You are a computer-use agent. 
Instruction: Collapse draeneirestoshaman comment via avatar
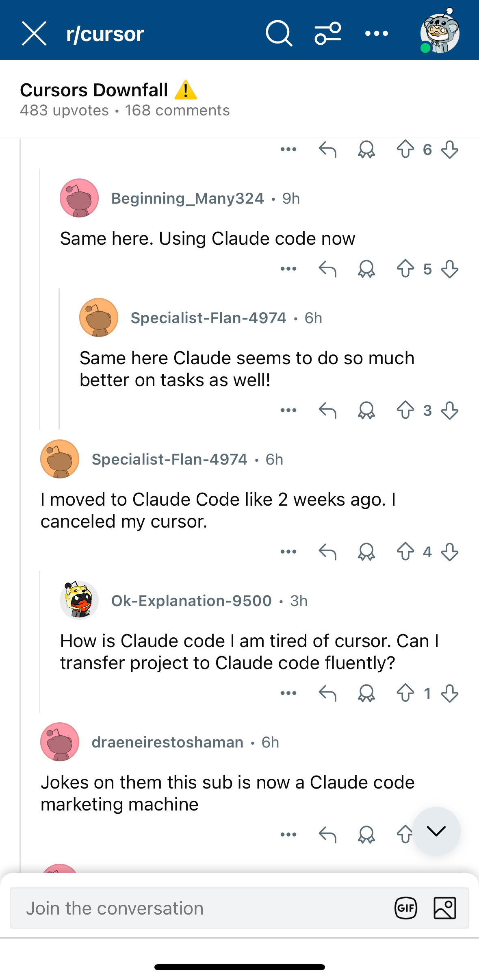point(60,742)
